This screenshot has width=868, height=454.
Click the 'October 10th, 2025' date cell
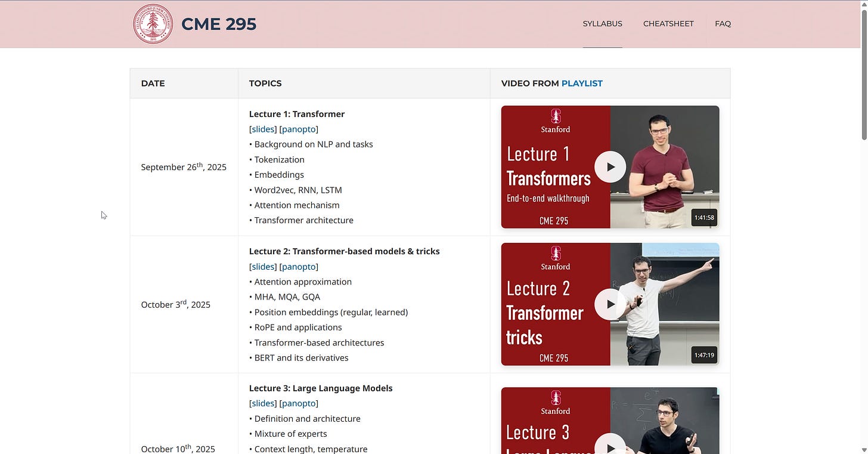(184, 414)
